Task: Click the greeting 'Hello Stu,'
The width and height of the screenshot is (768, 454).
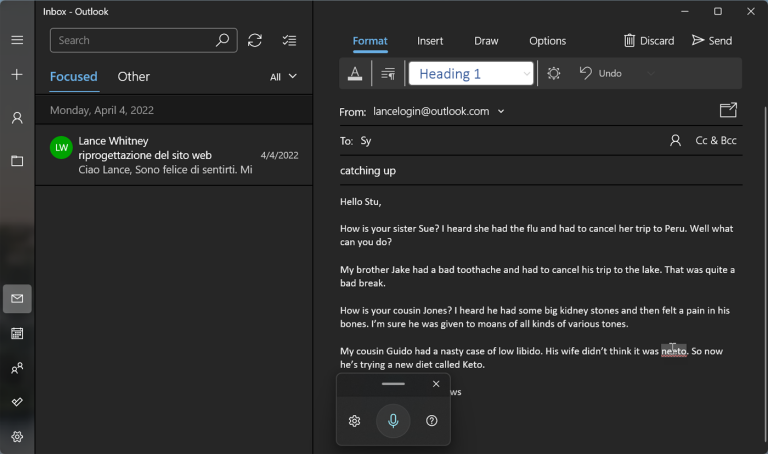Action: [x=360, y=202]
